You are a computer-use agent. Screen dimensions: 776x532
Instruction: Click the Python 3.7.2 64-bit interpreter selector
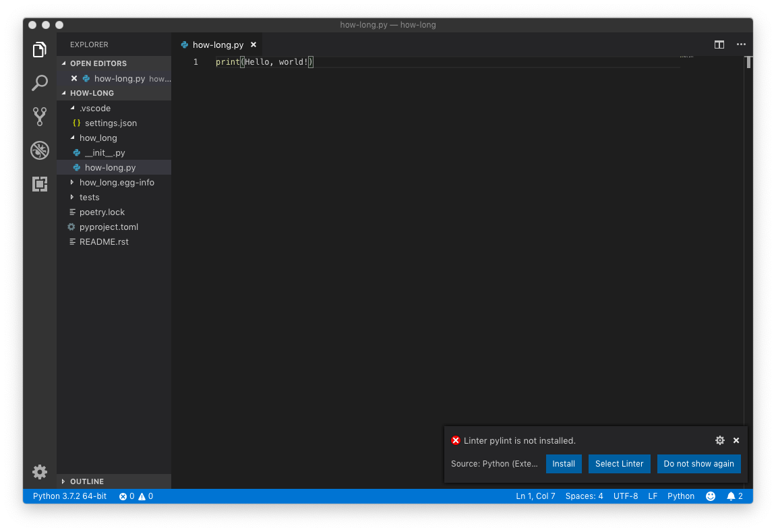tap(69, 496)
